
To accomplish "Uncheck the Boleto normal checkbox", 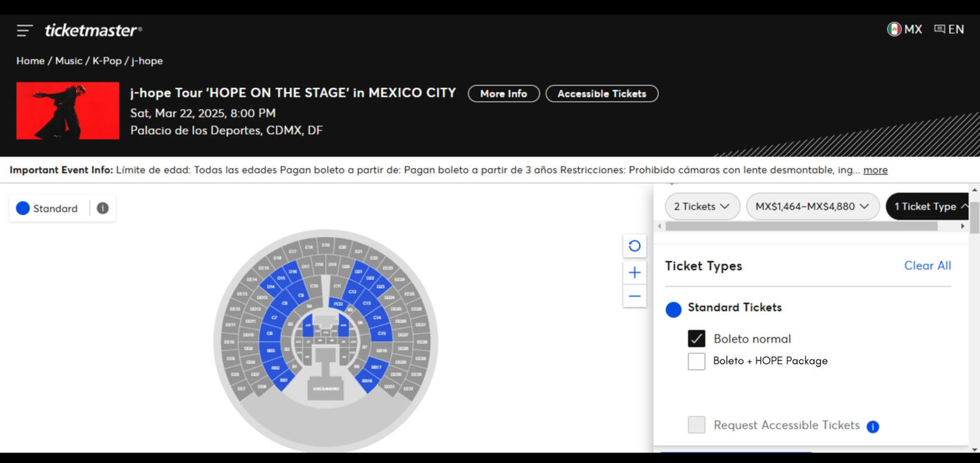I will click(696, 339).
